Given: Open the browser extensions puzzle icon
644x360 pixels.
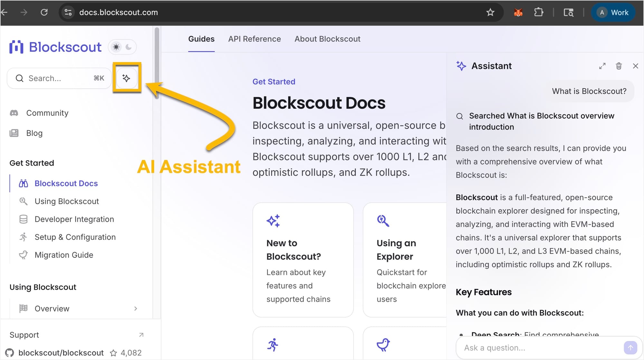Looking at the screenshot, I should click(539, 12).
